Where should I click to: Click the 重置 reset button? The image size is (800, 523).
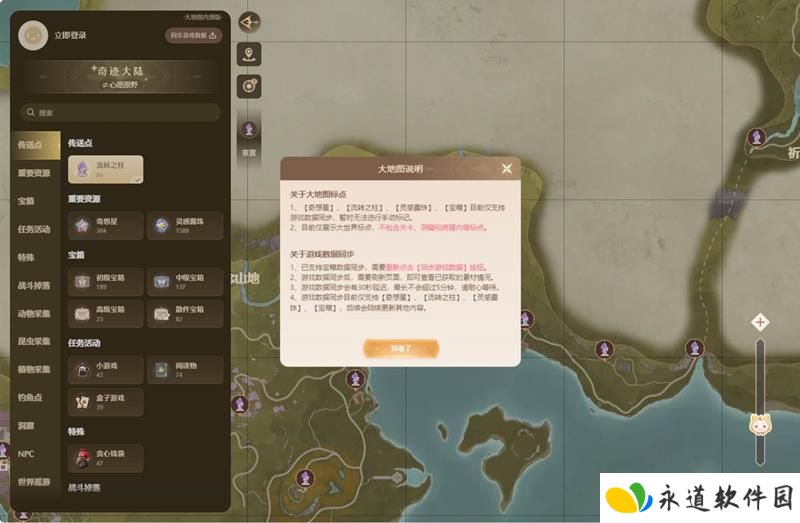click(x=249, y=153)
